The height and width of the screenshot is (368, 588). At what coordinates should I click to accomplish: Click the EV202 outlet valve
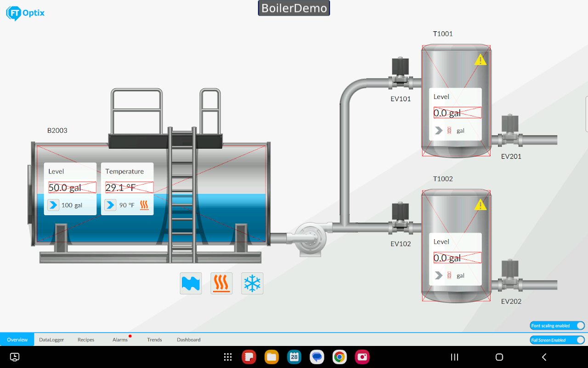(x=510, y=276)
